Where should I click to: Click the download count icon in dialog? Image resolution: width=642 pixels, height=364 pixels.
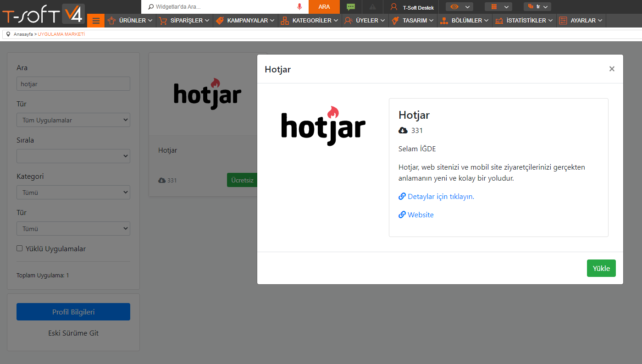(403, 131)
